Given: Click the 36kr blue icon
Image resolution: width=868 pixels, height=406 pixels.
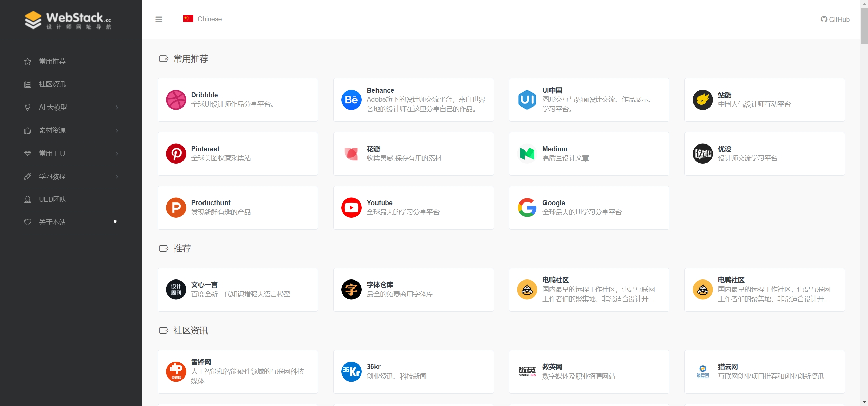Looking at the screenshot, I should pos(351,372).
